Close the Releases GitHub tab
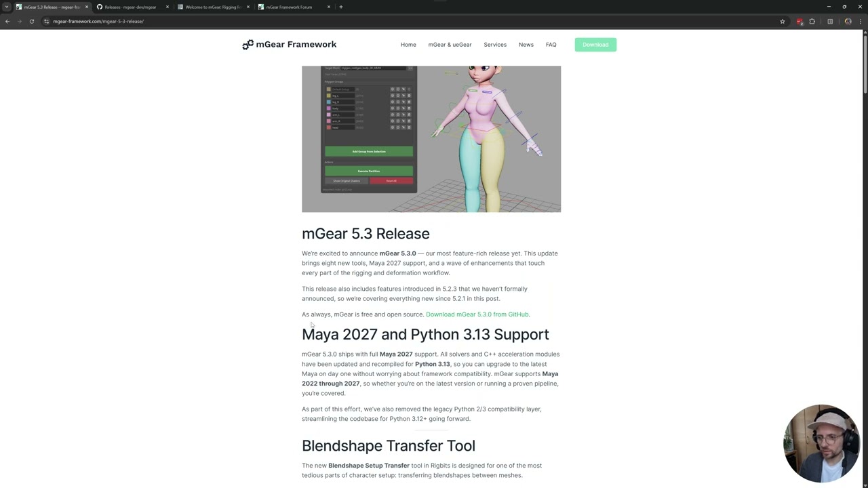868x488 pixels. 167,7
